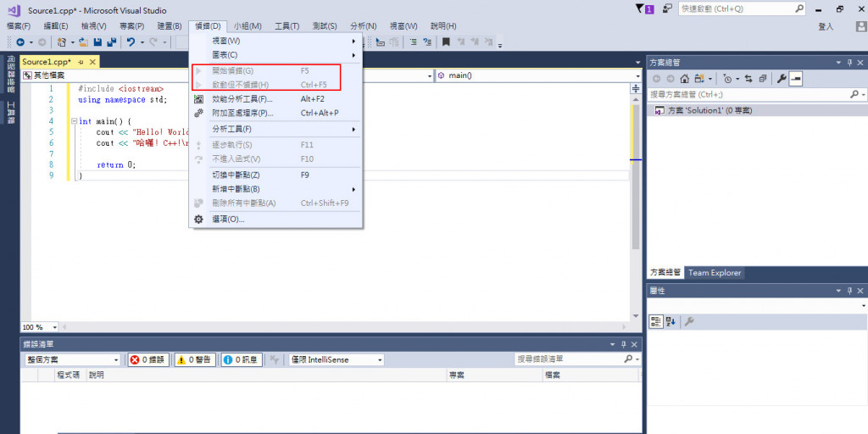The image size is (868, 434).
Task: Click the notifications flag icon in title bar
Action: click(x=645, y=8)
